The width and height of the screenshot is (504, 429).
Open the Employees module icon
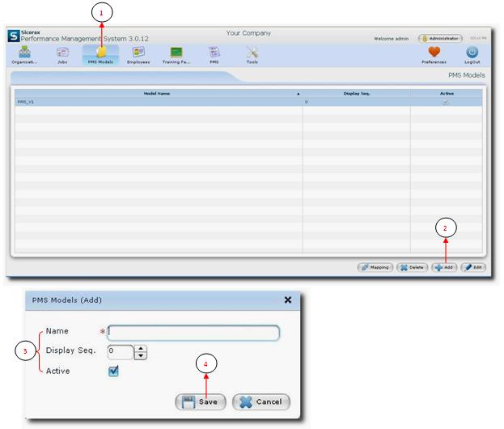point(138,53)
